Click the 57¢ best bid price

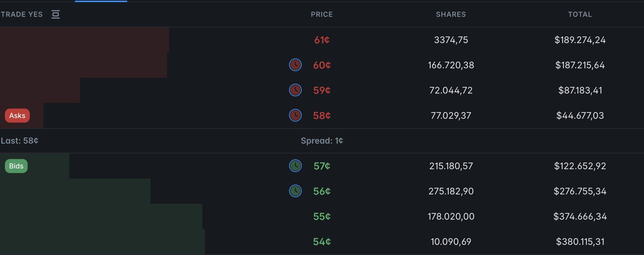tap(322, 166)
